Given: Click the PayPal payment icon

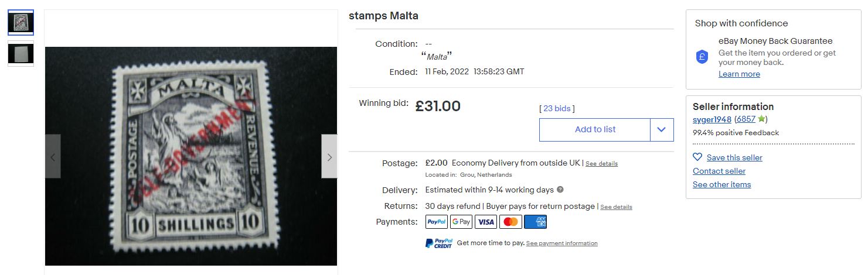Looking at the screenshot, I should 437,222.
